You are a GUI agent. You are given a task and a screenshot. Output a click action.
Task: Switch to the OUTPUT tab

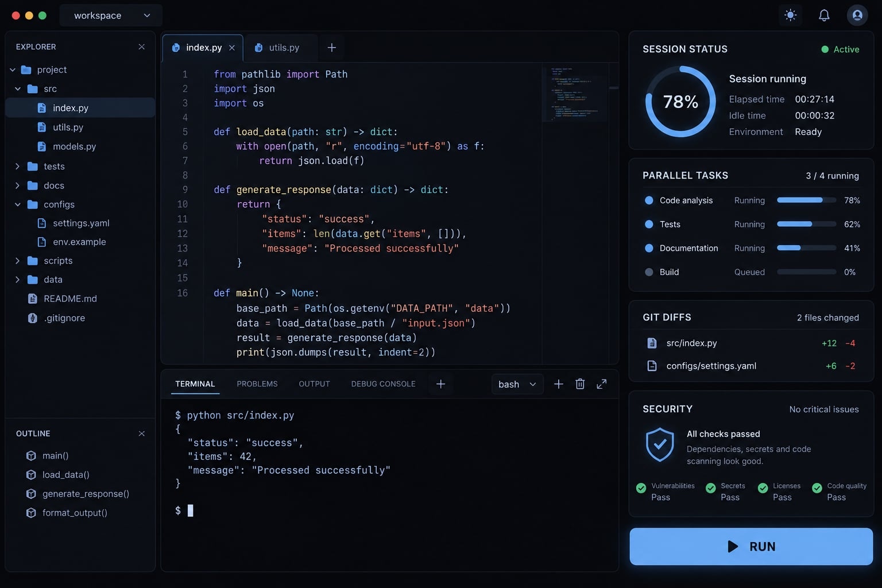[x=314, y=384]
